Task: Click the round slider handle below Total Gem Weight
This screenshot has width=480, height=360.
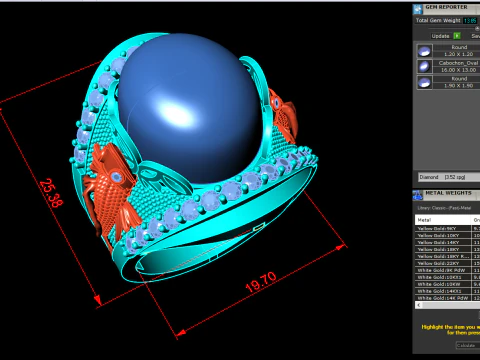Action: point(477,29)
